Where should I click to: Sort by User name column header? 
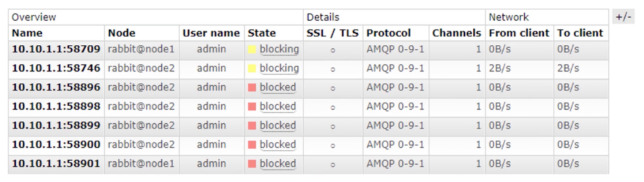click(211, 33)
